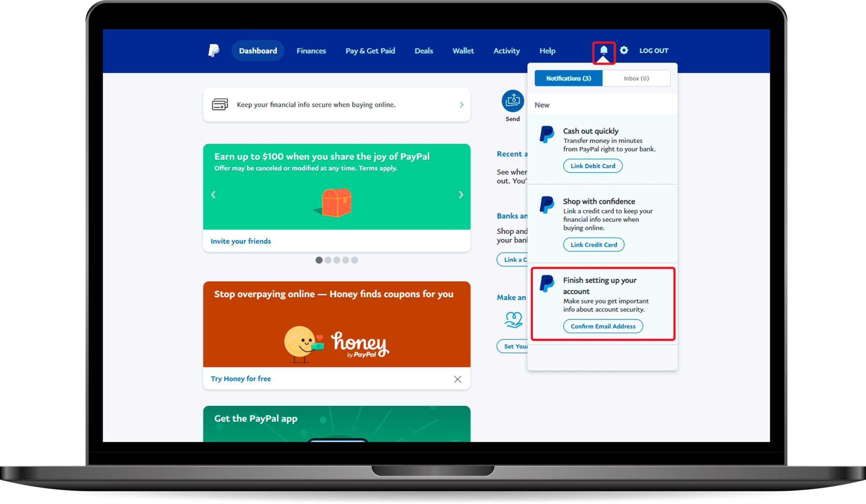This screenshot has height=504, width=866.
Task: Open the Finances menu
Action: tap(311, 51)
